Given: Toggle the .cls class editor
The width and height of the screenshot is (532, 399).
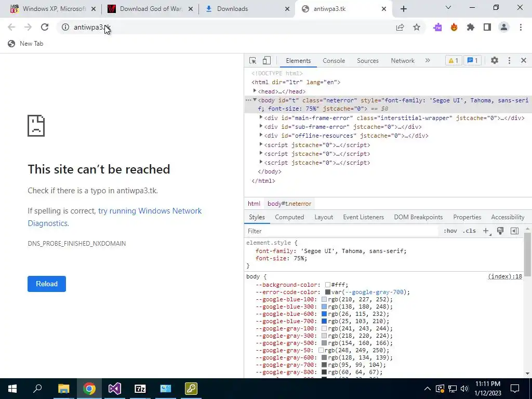Looking at the screenshot, I should tap(469, 231).
